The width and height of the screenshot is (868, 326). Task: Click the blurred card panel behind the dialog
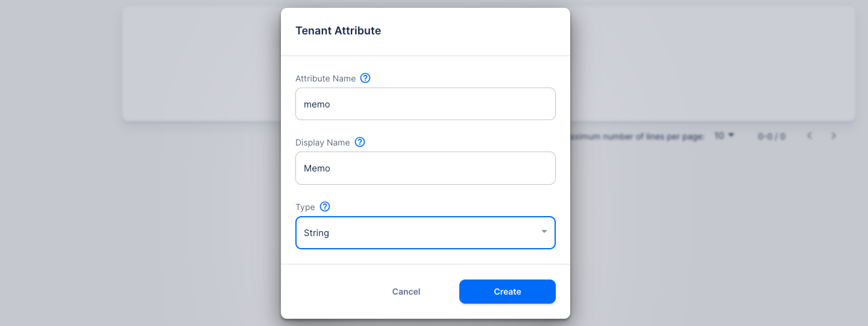711,63
